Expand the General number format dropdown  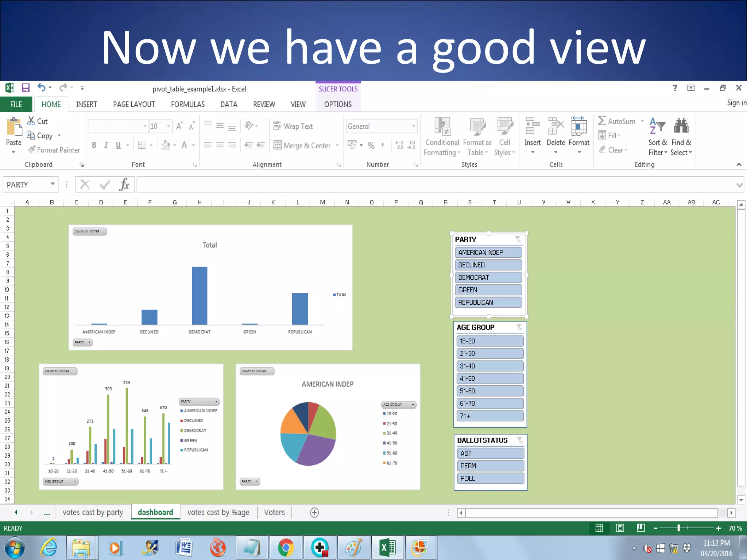point(413,127)
